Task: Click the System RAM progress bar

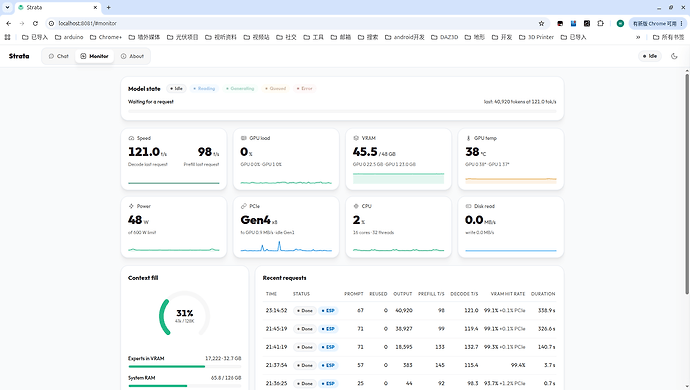Action: coord(184,386)
